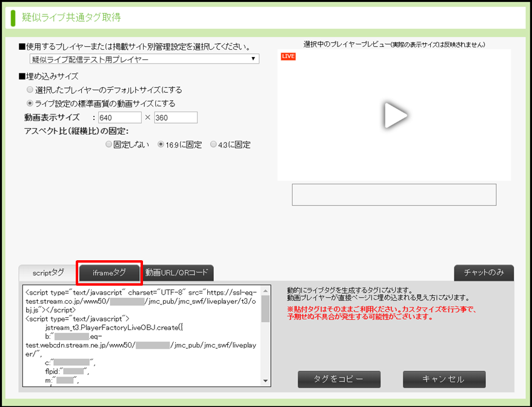Click the red warning text about 貼付タグ
This screenshot has height=407, width=532.
382,313
